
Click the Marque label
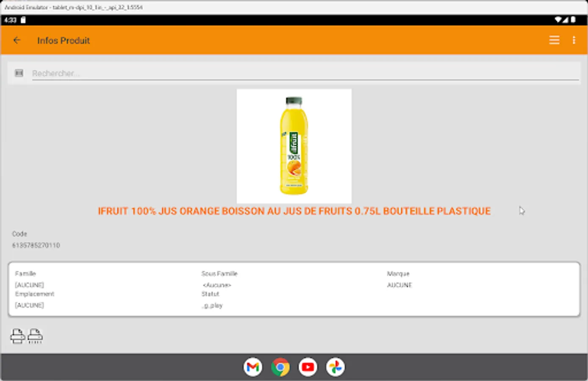click(x=398, y=273)
